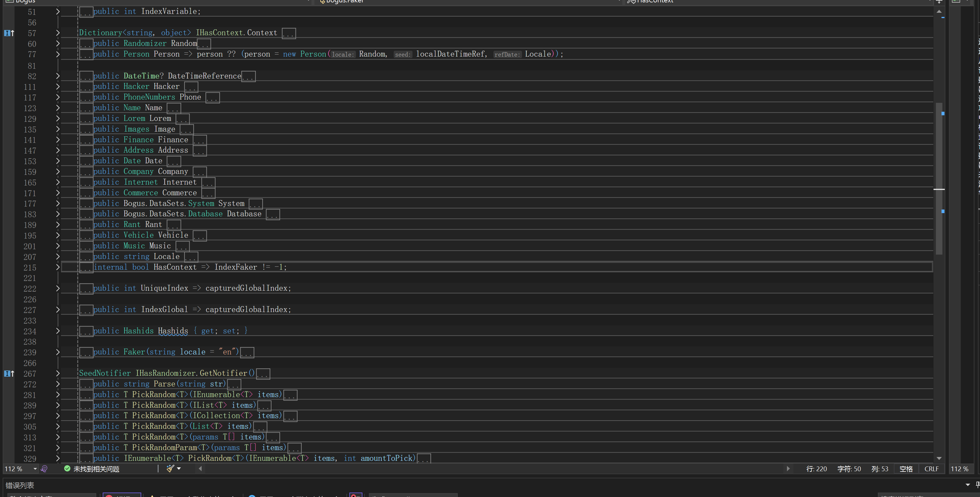This screenshot has height=497, width=980.
Task: Click the IndexGlobal identifier on line 227
Action: pos(164,310)
